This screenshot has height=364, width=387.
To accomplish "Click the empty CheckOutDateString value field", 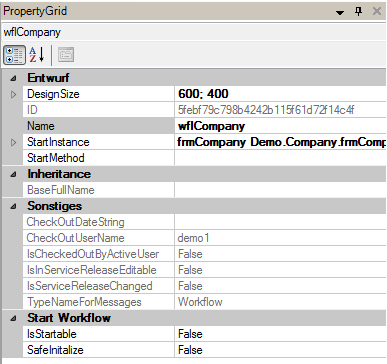I will pos(280,222).
